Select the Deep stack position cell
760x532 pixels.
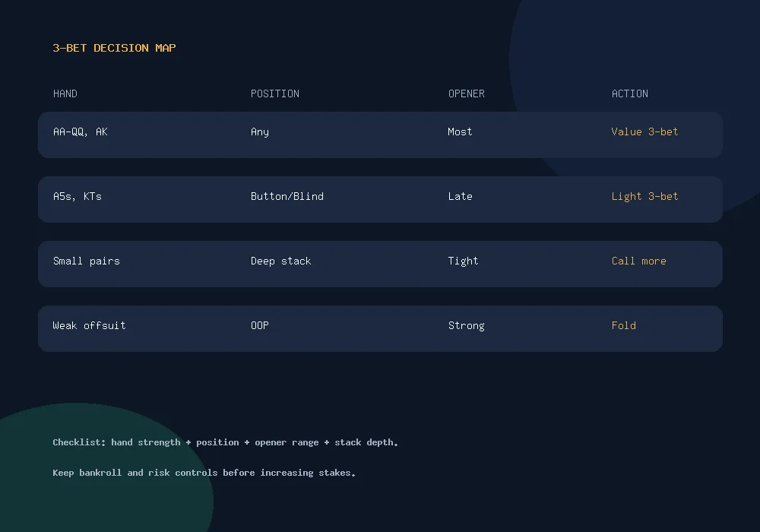pyautogui.click(x=280, y=261)
